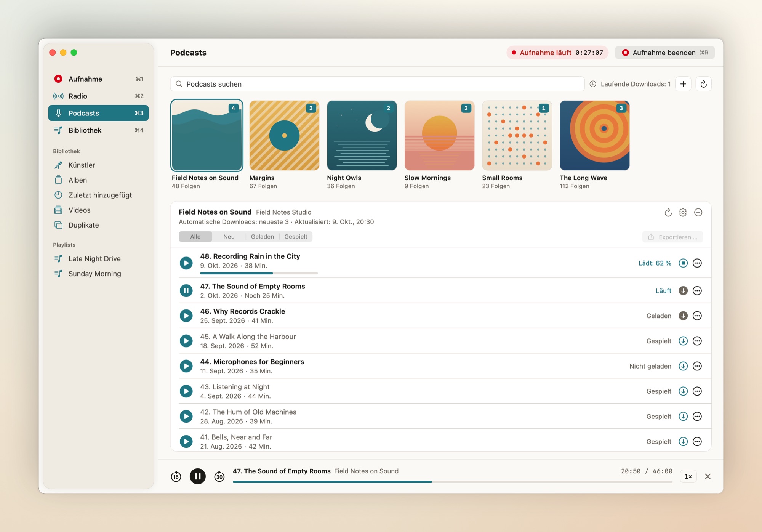The height and width of the screenshot is (532, 762).
Task: Download episode A Walk Along the Harbour
Action: point(683,341)
